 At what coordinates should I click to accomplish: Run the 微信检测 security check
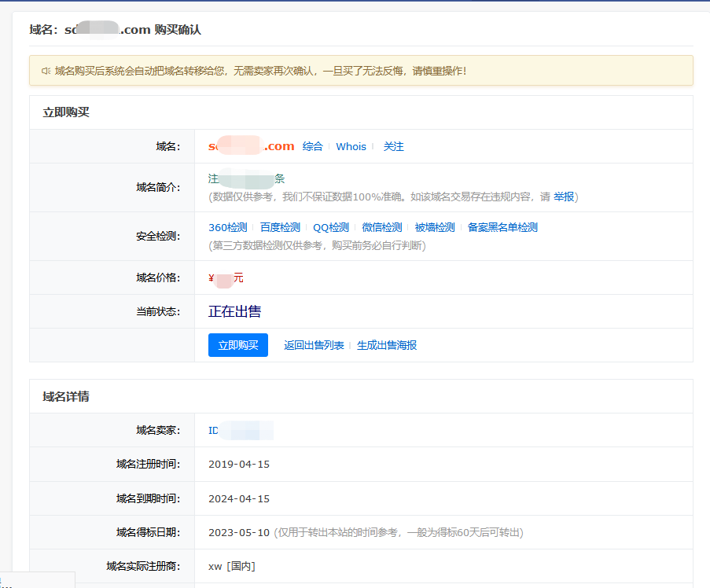click(x=381, y=227)
